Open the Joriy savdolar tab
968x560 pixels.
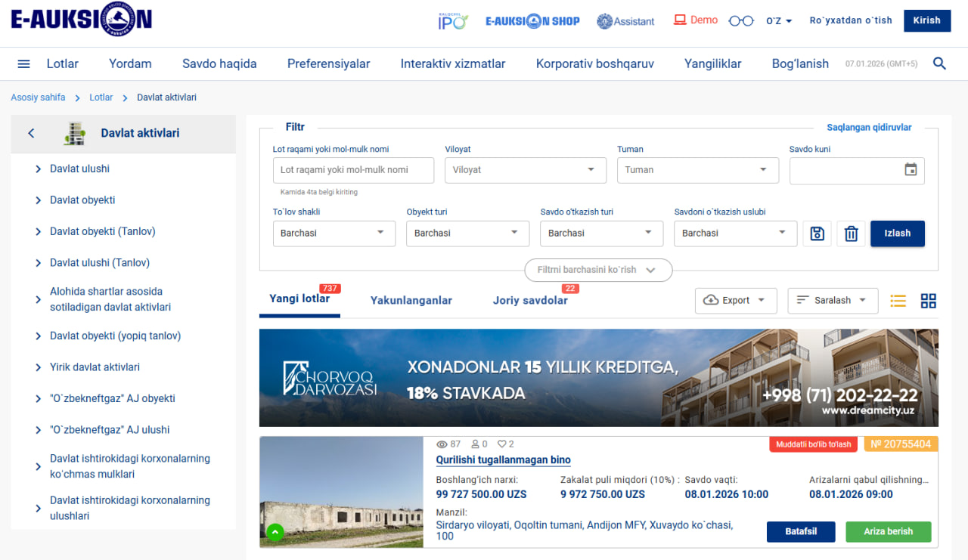tap(530, 301)
